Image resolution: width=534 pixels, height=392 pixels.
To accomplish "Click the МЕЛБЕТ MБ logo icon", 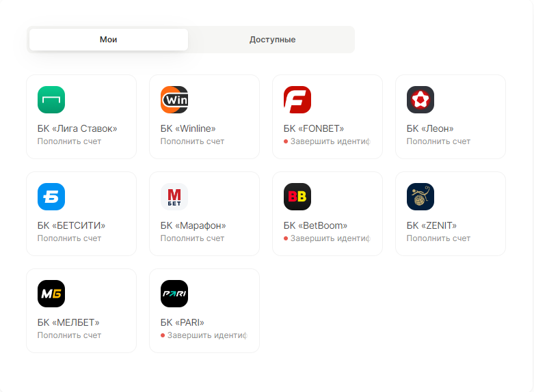I will coord(51,294).
